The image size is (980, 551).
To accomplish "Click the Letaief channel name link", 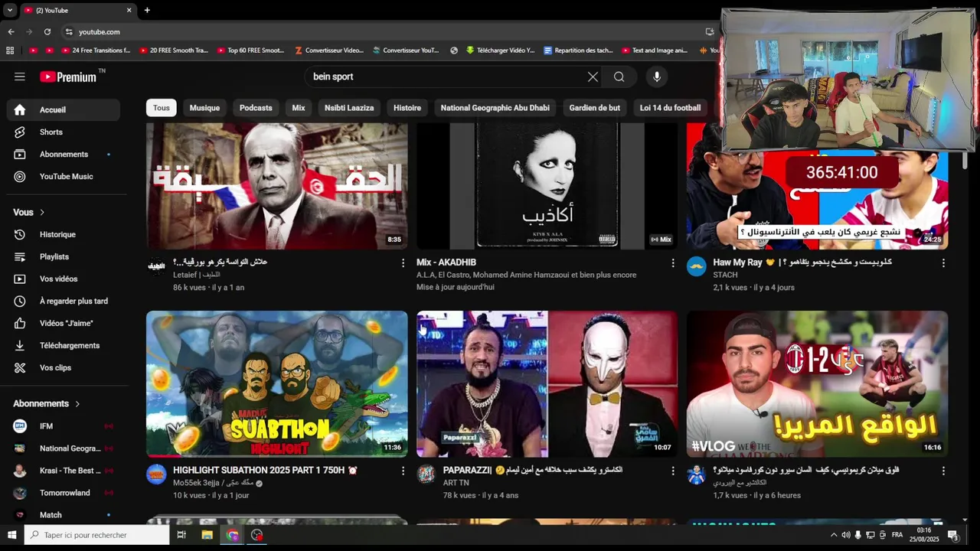I will tap(196, 275).
